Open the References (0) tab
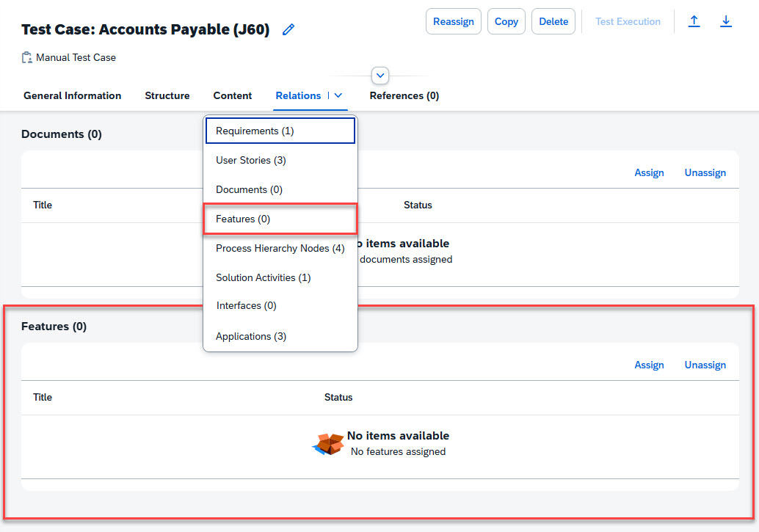Image resolution: width=759 pixels, height=532 pixels. [404, 95]
